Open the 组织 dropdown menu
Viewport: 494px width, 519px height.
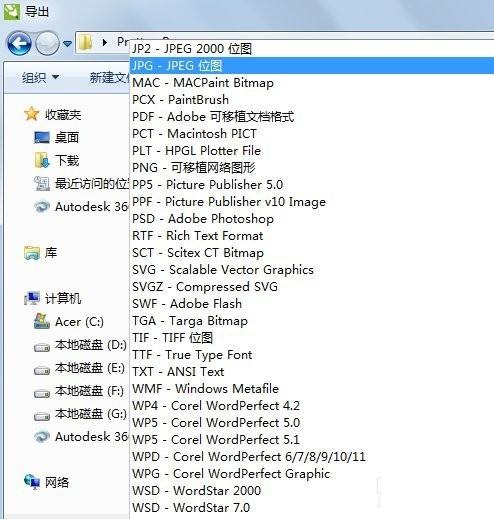(40, 77)
